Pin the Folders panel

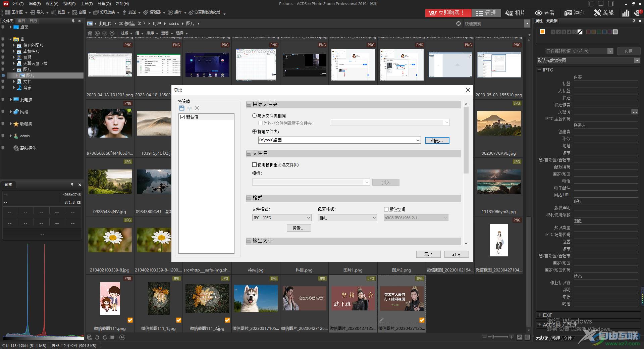click(73, 21)
